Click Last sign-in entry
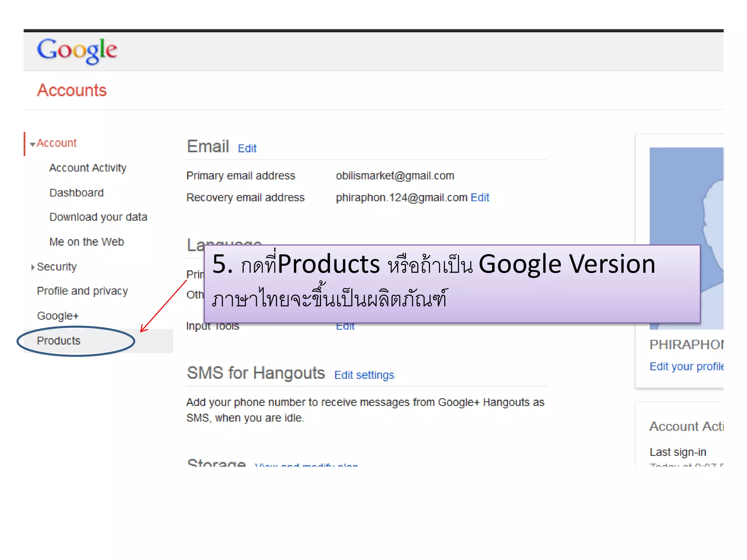 678,452
